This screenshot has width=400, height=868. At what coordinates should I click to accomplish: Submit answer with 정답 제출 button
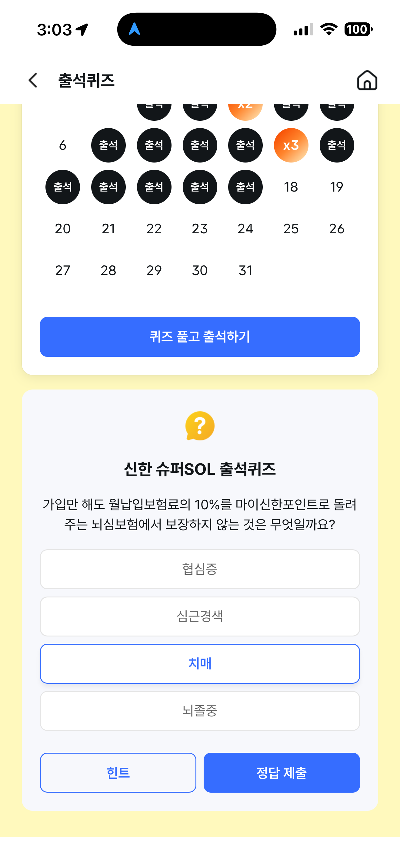point(282,772)
